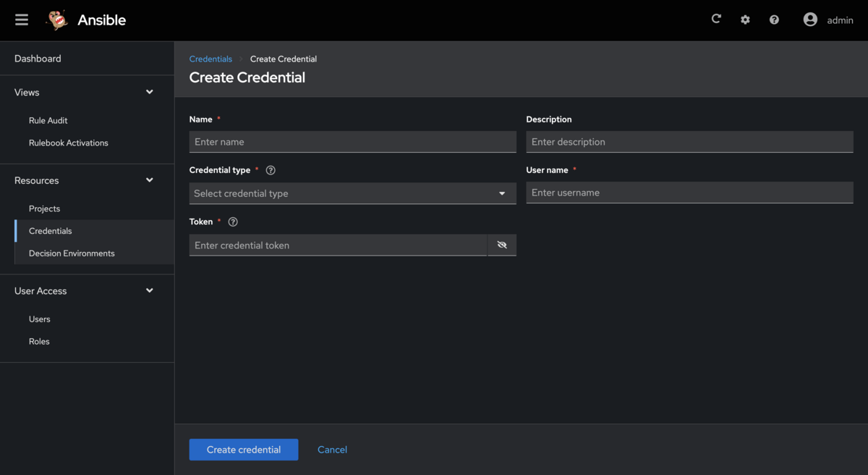The width and height of the screenshot is (868, 475).
Task: Toggle visibility of the credential token
Action: tap(502, 245)
